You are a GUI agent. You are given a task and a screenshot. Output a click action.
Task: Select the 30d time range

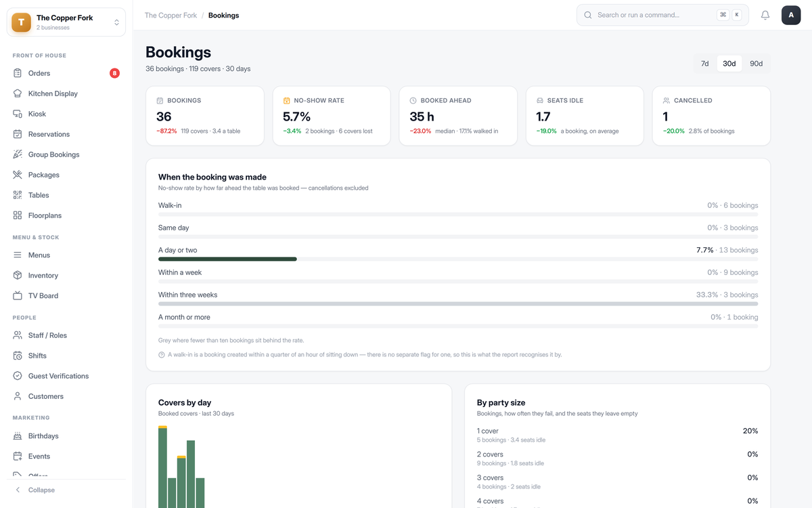pos(729,64)
